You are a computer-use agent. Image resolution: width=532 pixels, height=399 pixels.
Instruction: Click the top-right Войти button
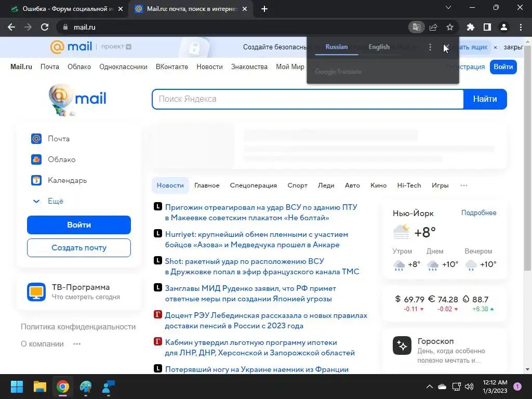pos(503,67)
